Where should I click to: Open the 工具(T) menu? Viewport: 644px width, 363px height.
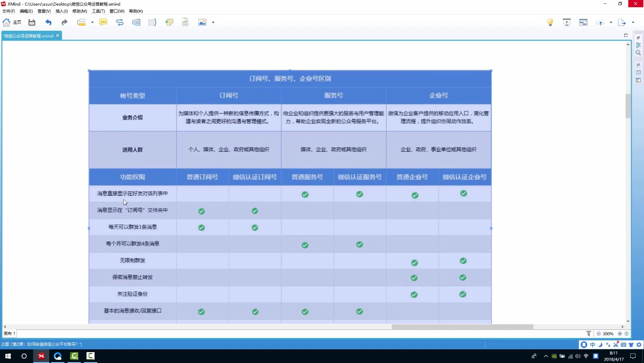click(98, 11)
